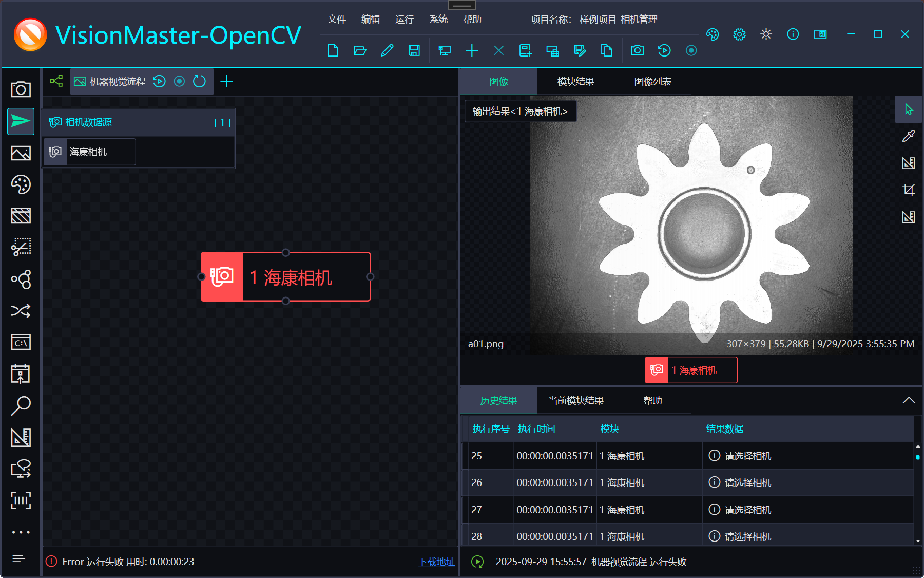This screenshot has height=578, width=924.
Task: Click the Copy pages icon in the top toolbar
Action: pos(607,50)
